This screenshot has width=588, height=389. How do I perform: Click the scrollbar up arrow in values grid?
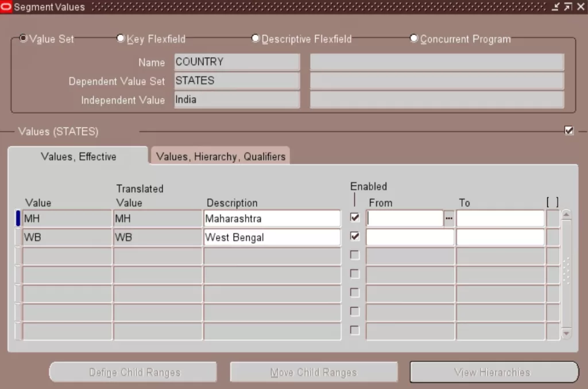click(567, 215)
